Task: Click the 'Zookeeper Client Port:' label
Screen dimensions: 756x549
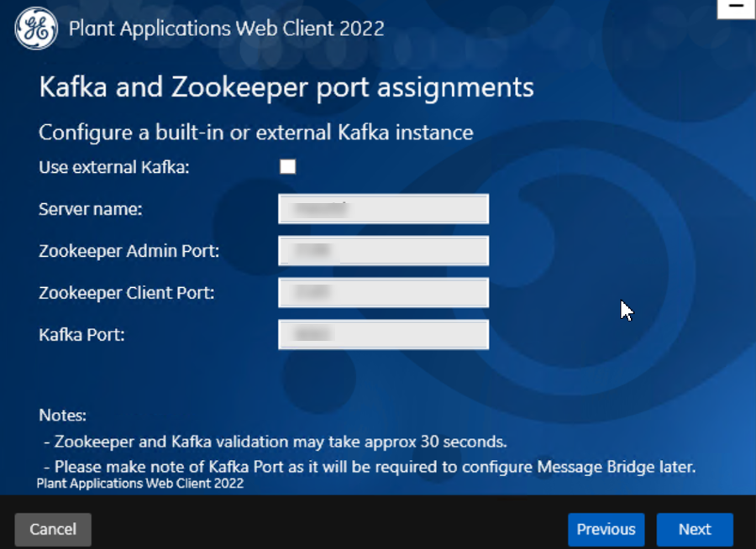Action: pos(127,293)
